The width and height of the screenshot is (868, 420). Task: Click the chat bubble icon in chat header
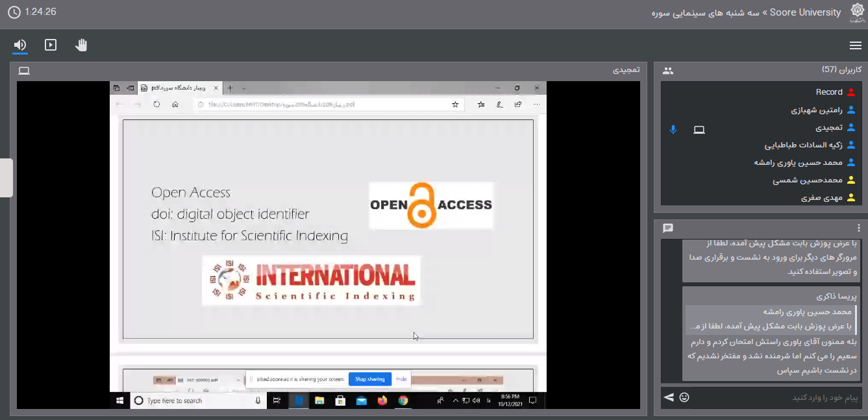[x=668, y=228]
